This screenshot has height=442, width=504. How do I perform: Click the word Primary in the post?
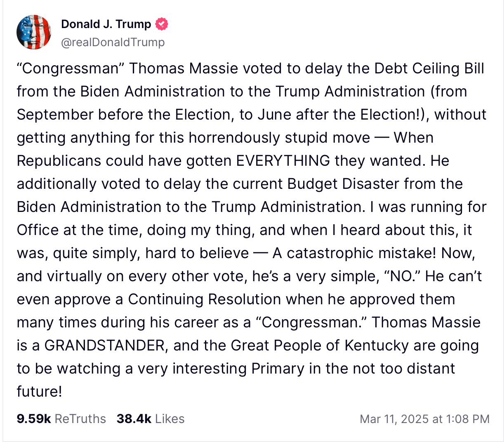(x=278, y=369)
